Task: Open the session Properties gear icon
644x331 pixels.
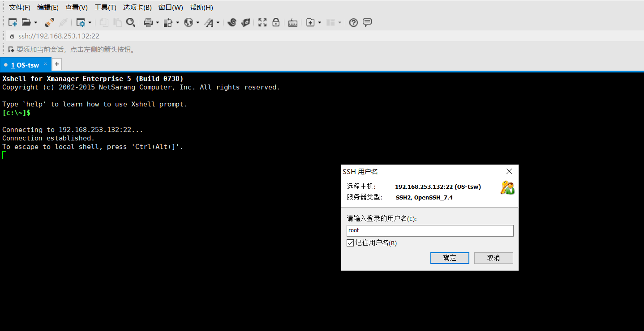Action: [81, 22]
